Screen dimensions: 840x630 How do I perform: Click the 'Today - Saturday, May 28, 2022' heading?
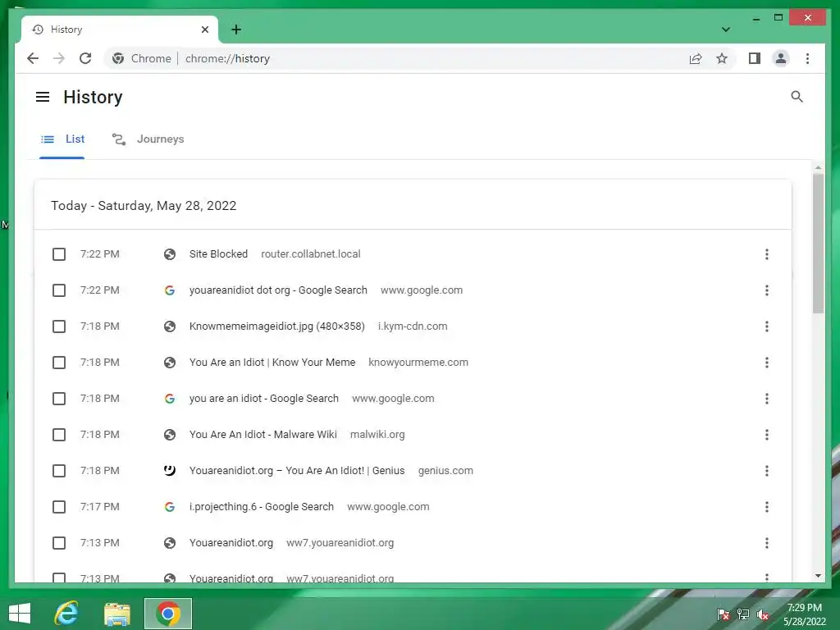point(144,206)
